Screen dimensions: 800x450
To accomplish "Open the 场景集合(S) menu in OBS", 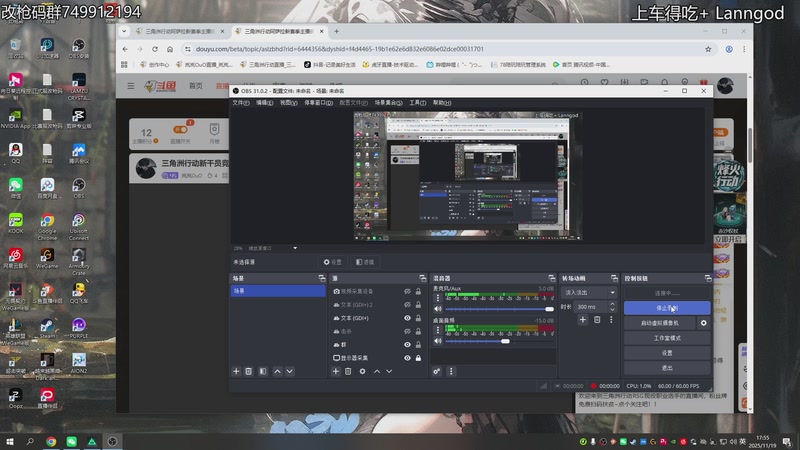I will (x=388, y=103).
